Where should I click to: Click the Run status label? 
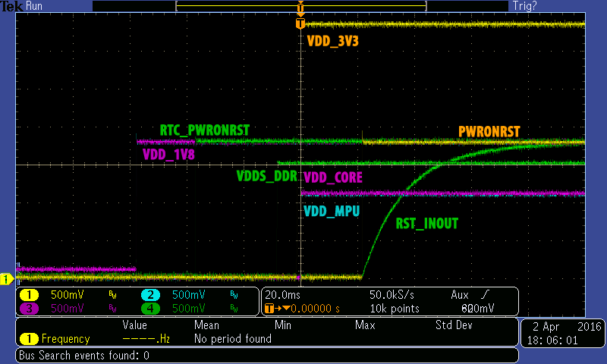pyautogui.click(x=34, y=6)
